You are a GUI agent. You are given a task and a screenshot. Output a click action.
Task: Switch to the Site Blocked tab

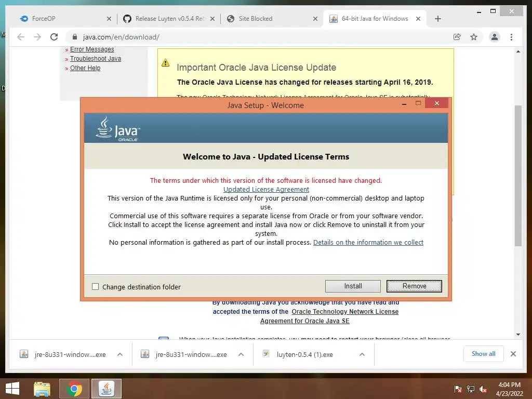(271, 19)
